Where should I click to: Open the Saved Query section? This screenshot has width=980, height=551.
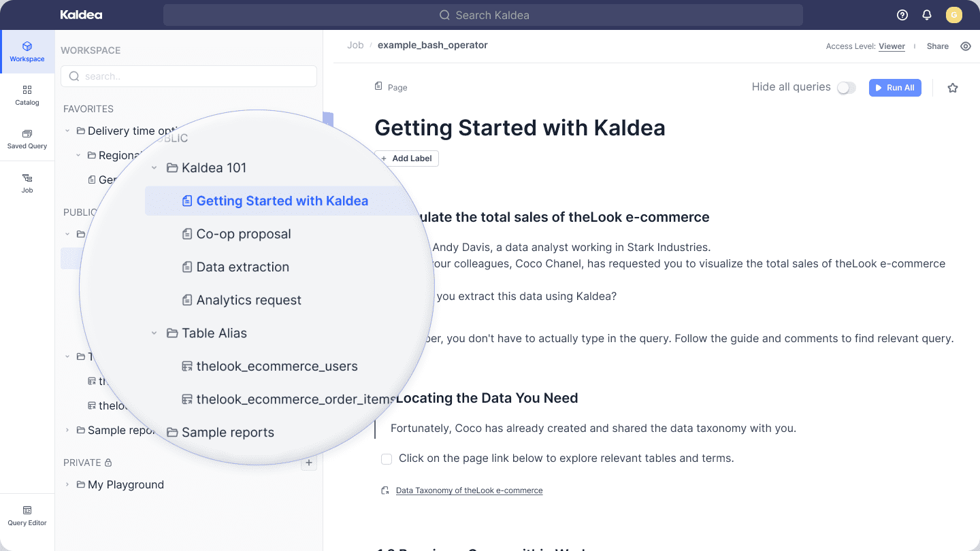[x=27, y=139]
